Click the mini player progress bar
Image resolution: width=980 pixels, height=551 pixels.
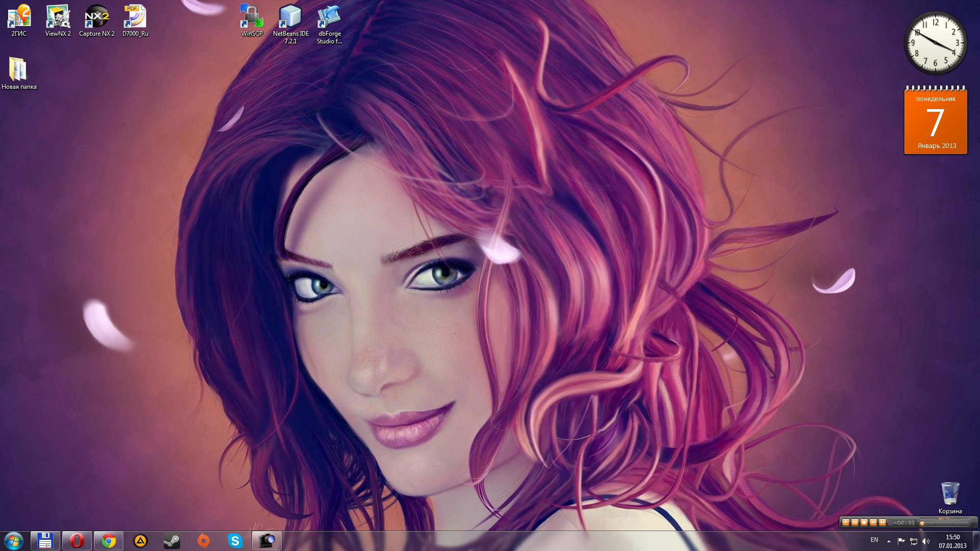(945, 523)
